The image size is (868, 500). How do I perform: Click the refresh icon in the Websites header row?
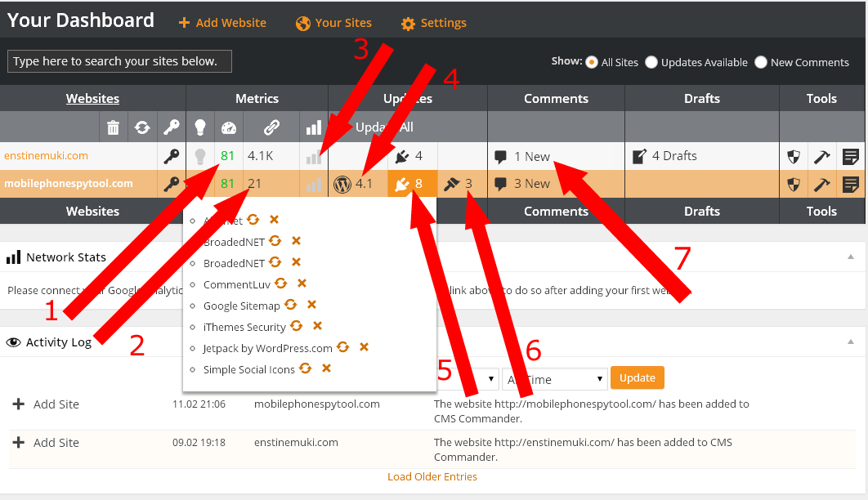pyautogui.click(x=142, y=127)
